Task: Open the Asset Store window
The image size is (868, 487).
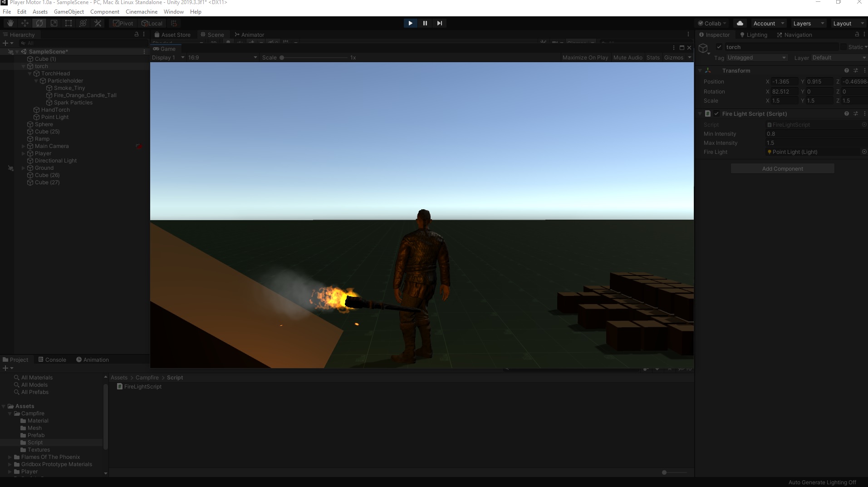Action: click(172, 34)
